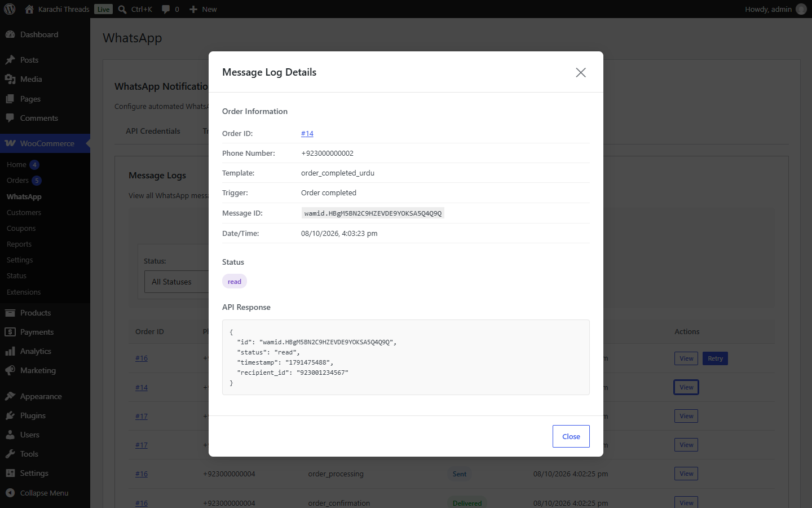View the order_processing log entry
The height and width of the screenshot is (508, 812).
click(x=686, y=474)
